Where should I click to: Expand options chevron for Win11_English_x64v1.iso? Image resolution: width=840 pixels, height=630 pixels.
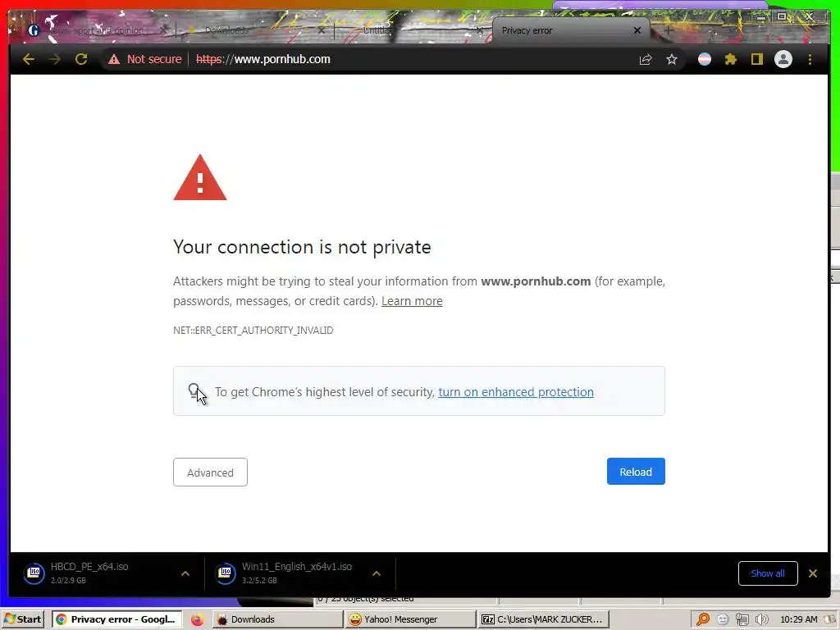coord(377,573)
